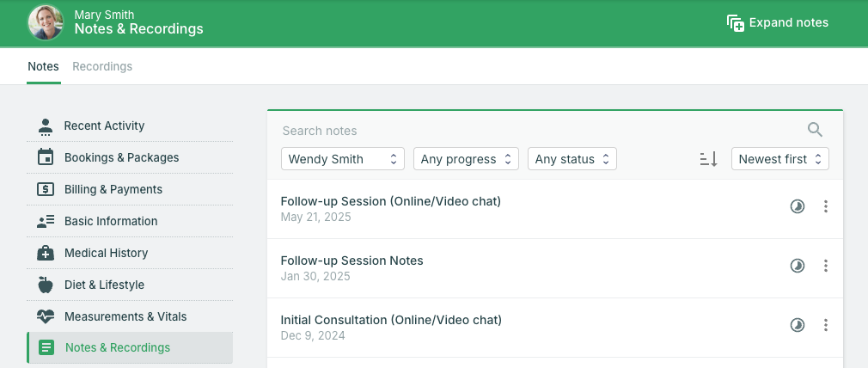This screenshot has width=868, height=368.
Task: Click the Expand notes button
Action: [777, 23]
